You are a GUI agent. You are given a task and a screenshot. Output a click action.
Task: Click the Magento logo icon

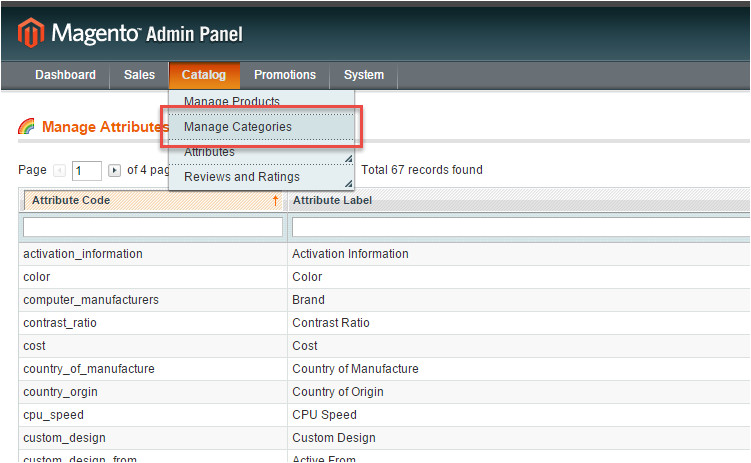coord(31,34)
